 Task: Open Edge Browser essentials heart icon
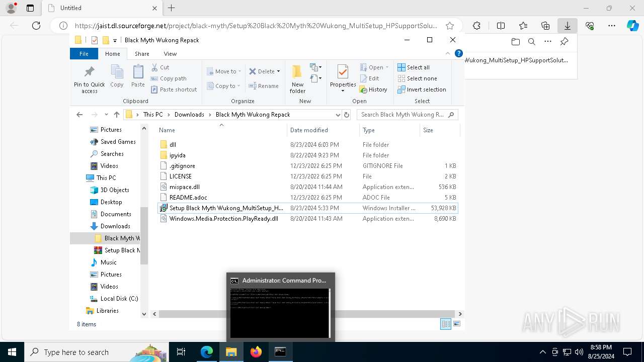click(590, 26)
